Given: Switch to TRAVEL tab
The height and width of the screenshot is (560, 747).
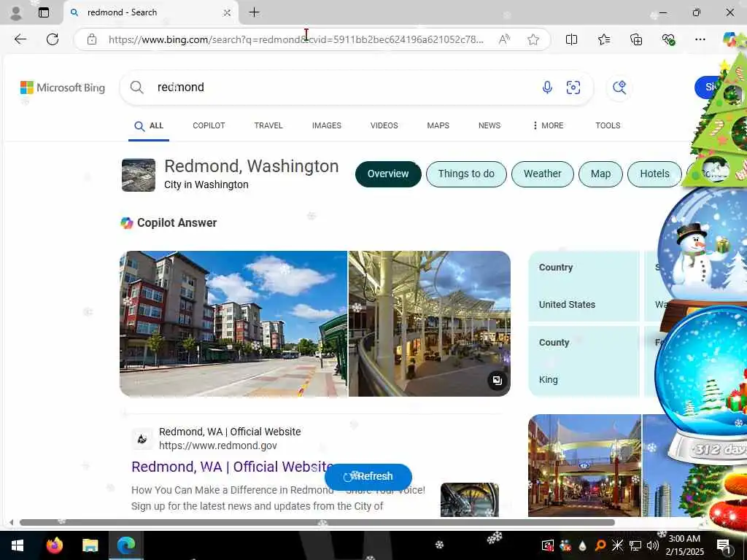Looking at the screenshot, I should (268, 125).
